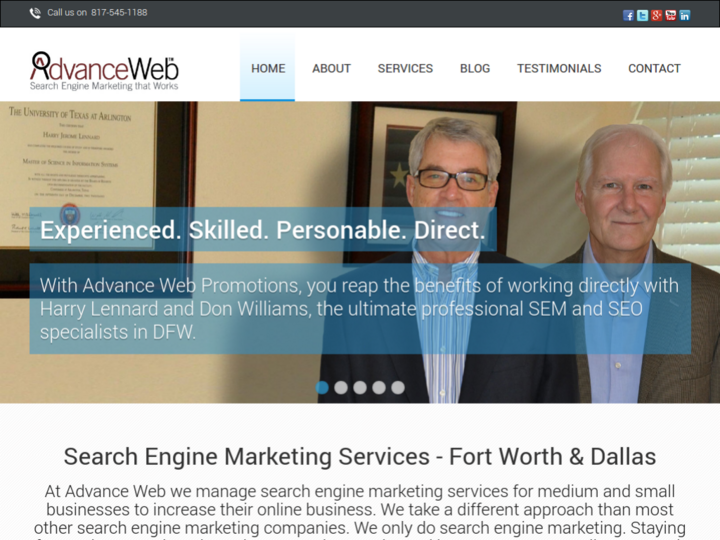The image size is (720, 540).
Task: Open the YouTube social icon
Action: click(x=670, y=16)
